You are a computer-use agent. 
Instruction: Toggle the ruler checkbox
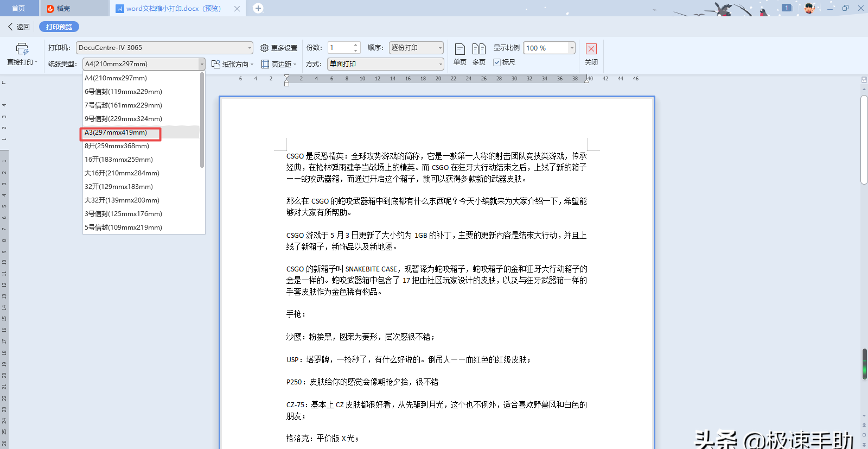(496, 62)
